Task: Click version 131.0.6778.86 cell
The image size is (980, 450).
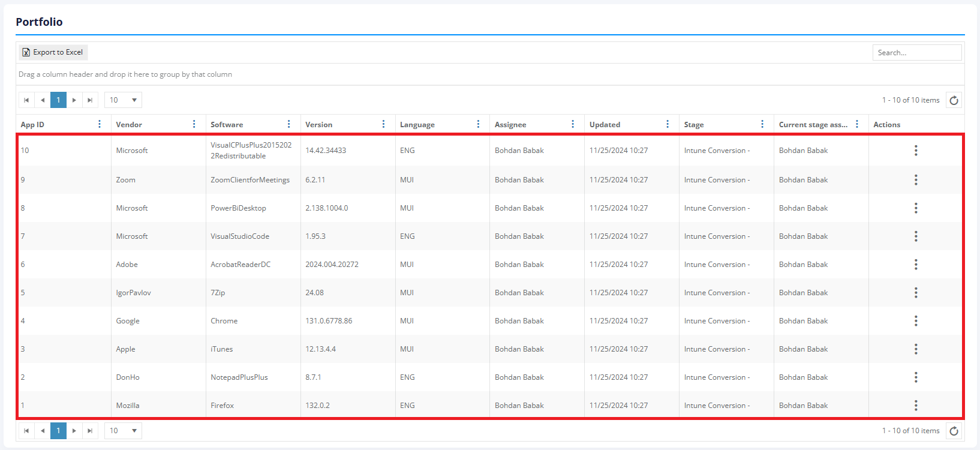Action: 348,321
